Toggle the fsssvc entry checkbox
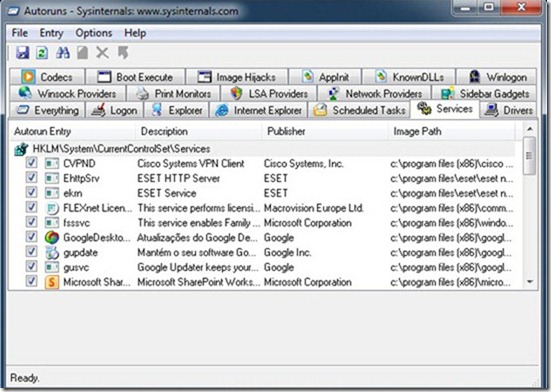Screen dimensions: 551x392 [x=31, y=222]
